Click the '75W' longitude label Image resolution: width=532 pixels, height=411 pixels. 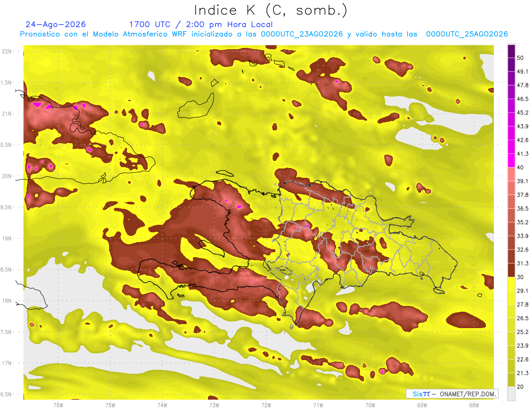pos(110,405)
